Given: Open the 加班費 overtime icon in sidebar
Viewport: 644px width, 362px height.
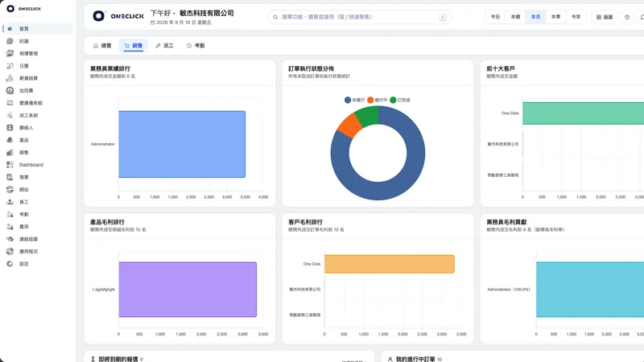Looking at the screenshot, I should pos(10,90).
